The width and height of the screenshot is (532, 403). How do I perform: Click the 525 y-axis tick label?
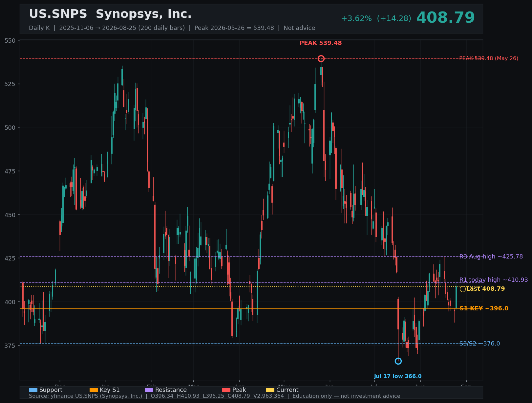coord(10,84)
